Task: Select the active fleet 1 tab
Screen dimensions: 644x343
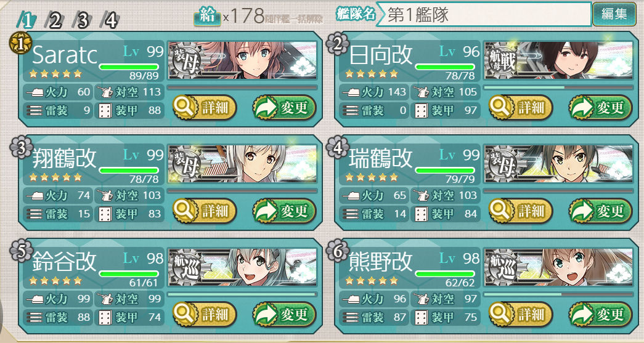Action: (x=26, y=20)
